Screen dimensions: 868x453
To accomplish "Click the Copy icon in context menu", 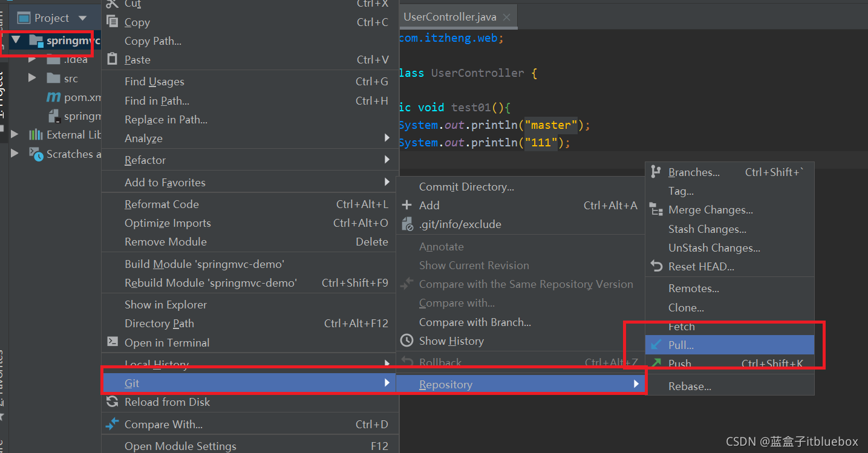I will [x=112, y=22].
